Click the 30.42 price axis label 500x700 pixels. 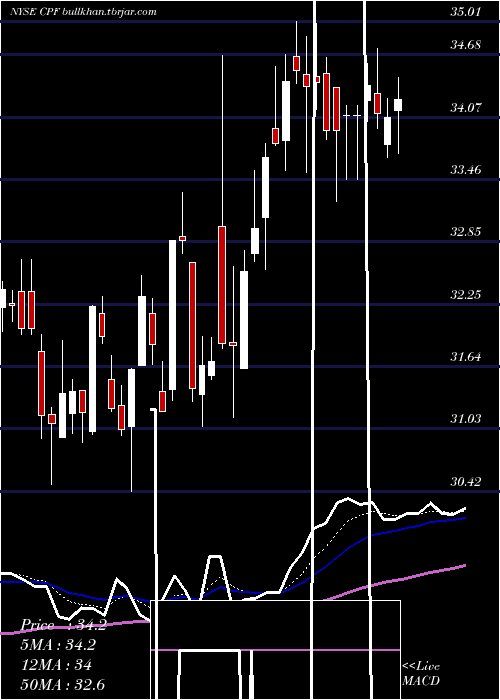[466, 482]
